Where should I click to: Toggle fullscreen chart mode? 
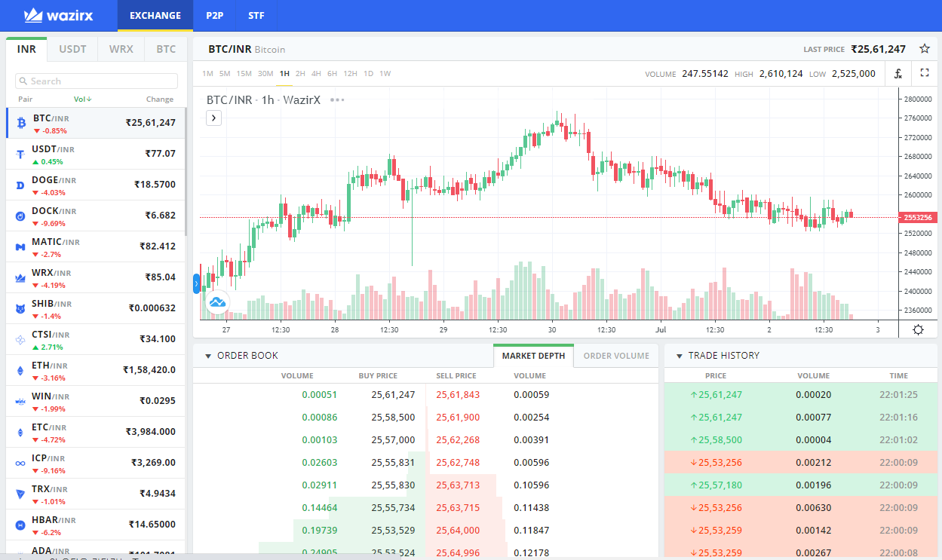tap(925, 73)
